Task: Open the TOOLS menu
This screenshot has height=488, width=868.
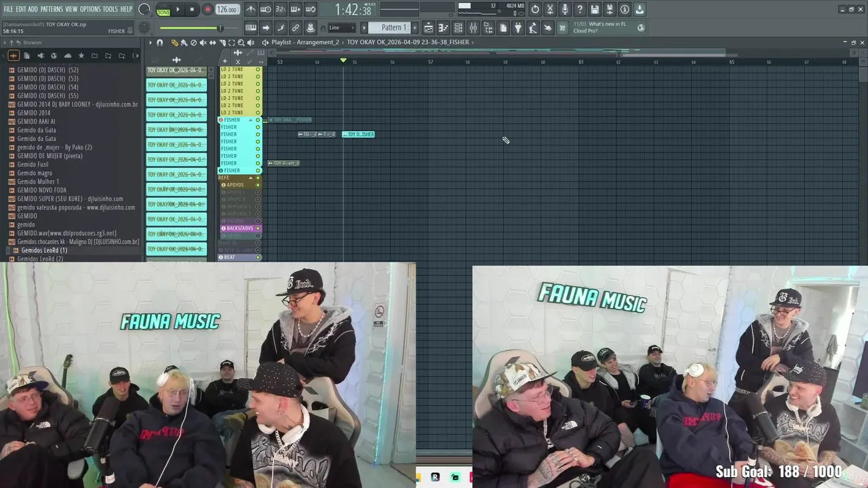Action: (x=110, y=9)
